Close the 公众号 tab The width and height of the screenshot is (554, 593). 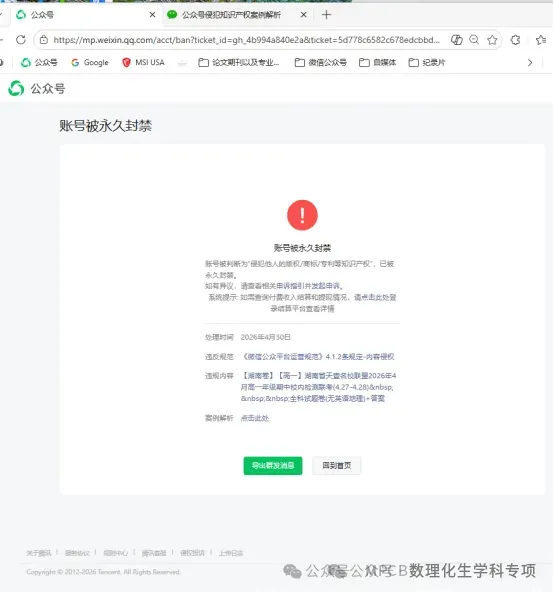click(x=152, y=15)
